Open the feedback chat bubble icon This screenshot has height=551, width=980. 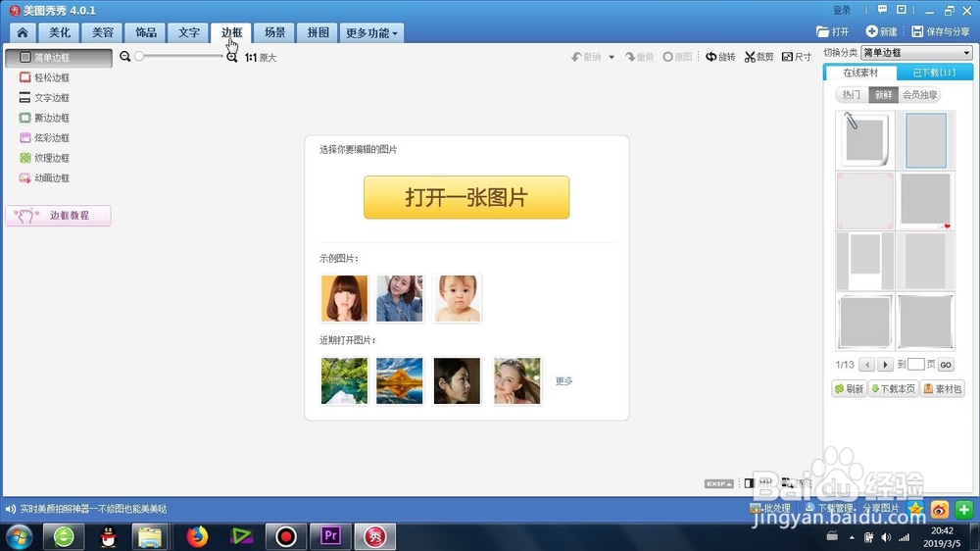883,10
